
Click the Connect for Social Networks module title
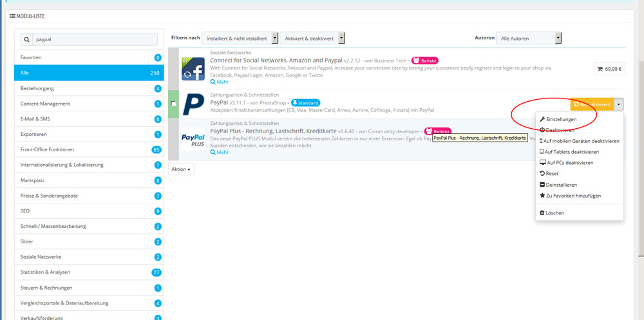(x=276, y=61)
